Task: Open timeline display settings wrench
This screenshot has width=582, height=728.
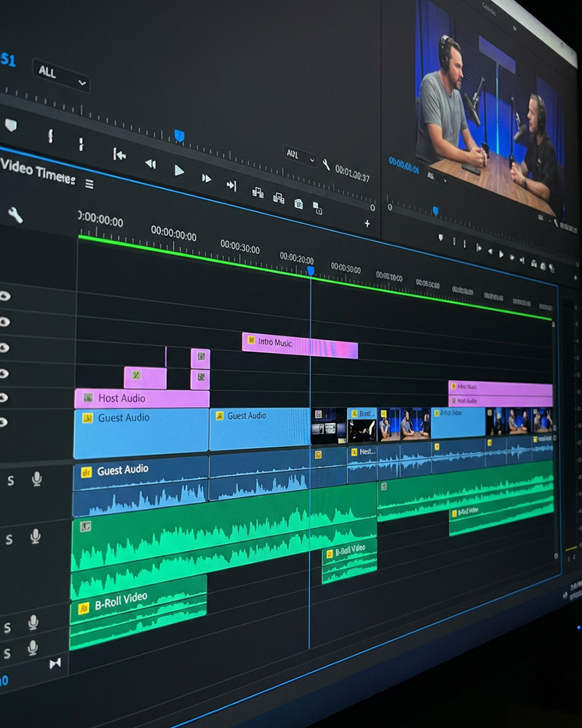Action: tap(15, 215)
